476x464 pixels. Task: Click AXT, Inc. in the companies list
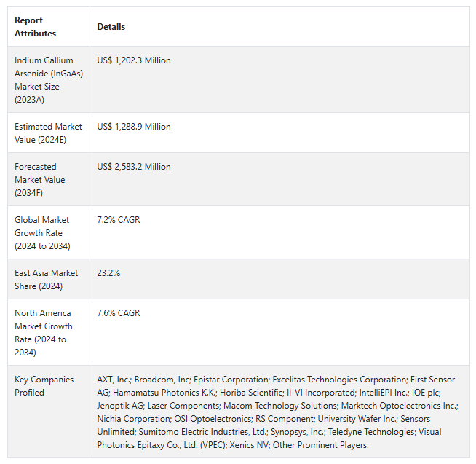114,380
